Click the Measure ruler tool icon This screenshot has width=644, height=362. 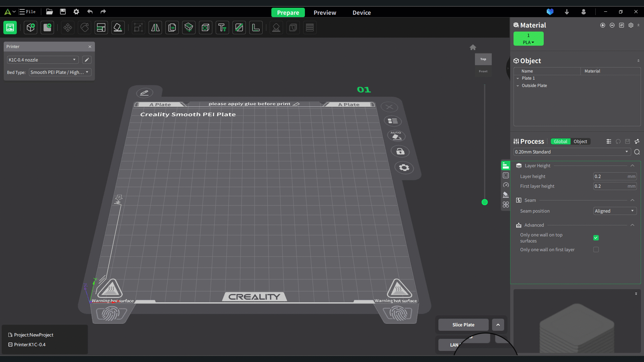coord(256,28)
